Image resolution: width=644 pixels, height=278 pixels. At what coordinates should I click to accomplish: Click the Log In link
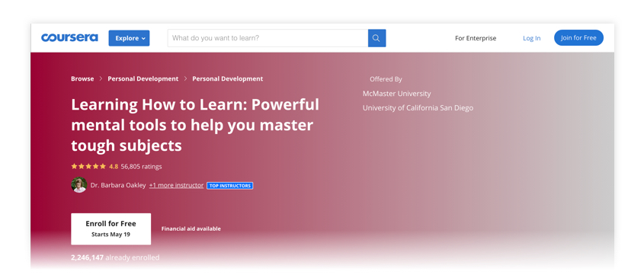(531, 38)
